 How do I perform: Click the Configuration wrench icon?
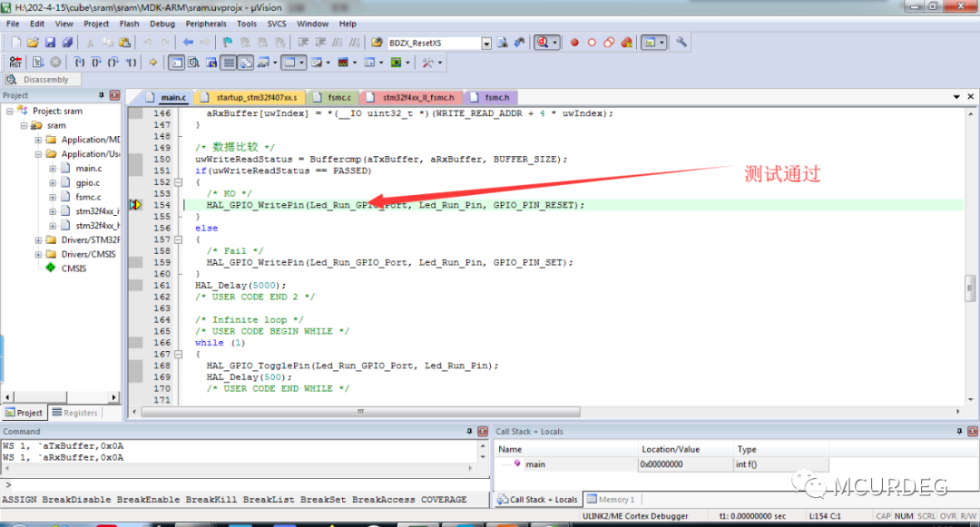[682, 43]
